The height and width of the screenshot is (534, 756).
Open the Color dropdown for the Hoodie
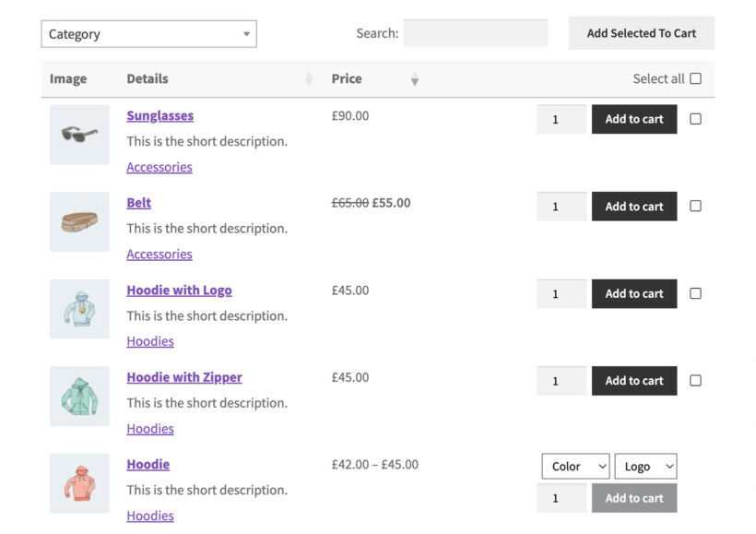click(x=574, y=466)
